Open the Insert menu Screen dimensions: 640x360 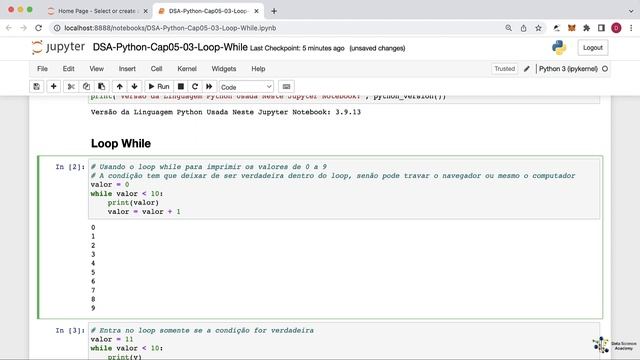[x=127, y=69]
